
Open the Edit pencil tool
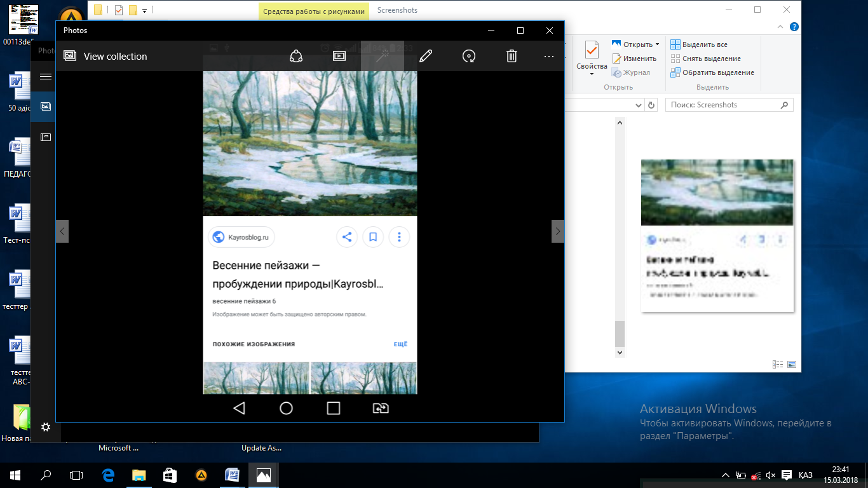point(426,56)
